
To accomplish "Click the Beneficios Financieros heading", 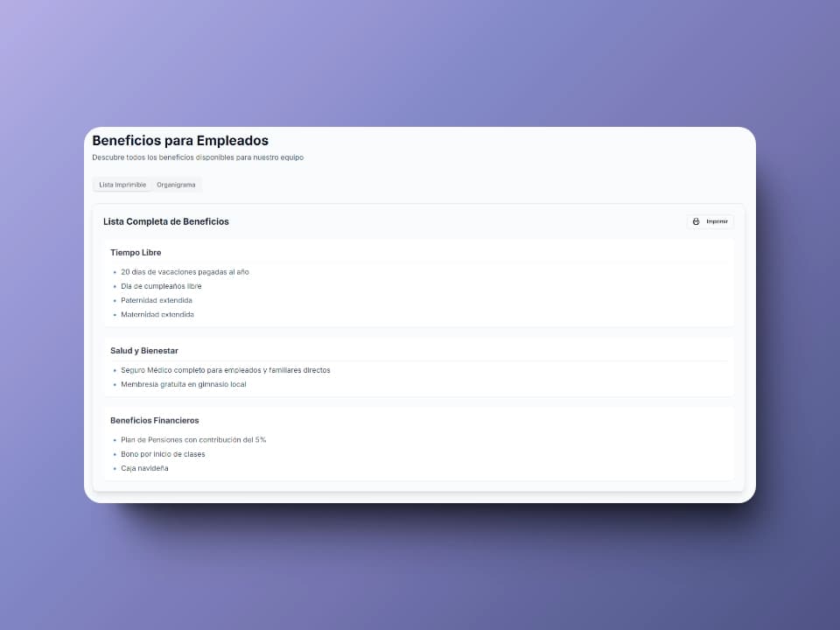I will click(155, 421).
